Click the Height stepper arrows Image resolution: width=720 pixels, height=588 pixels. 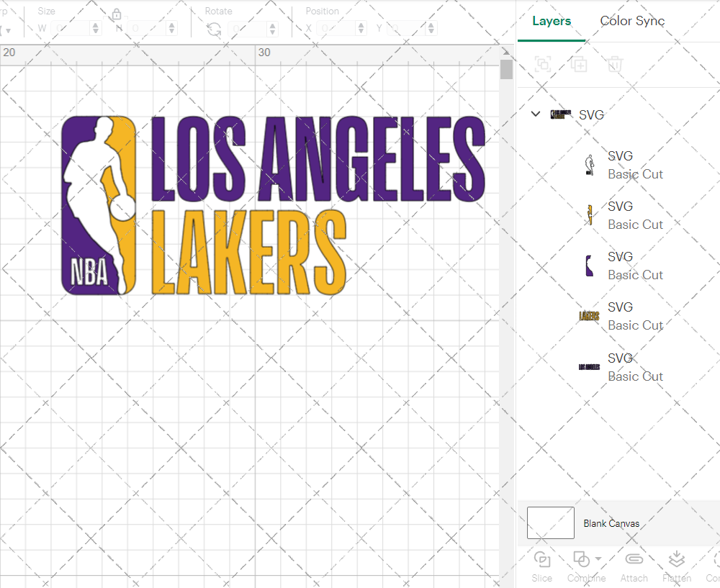(172, 29)
